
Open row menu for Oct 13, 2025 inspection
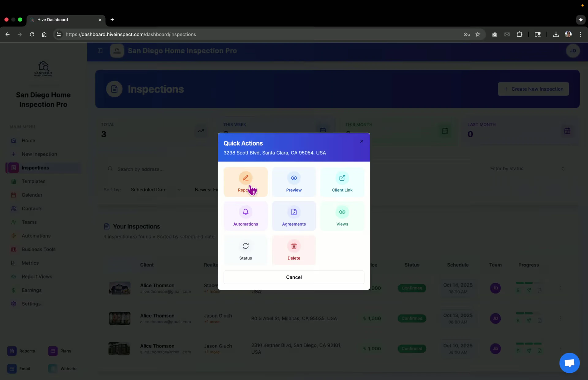560,318
